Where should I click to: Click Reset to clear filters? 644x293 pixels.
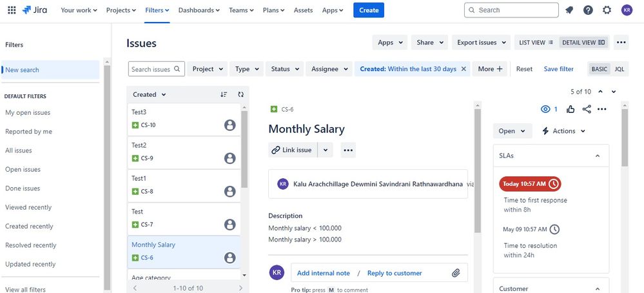pos(524,69)
